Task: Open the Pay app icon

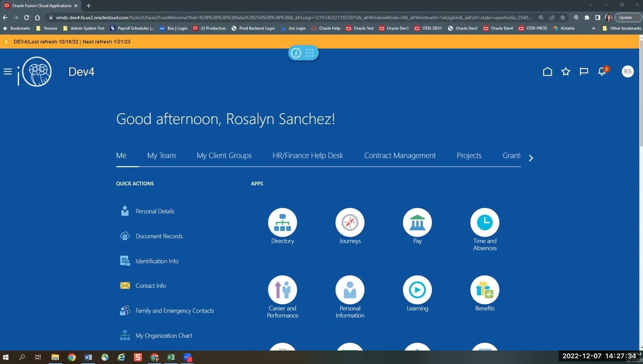Action: point(417,222)
